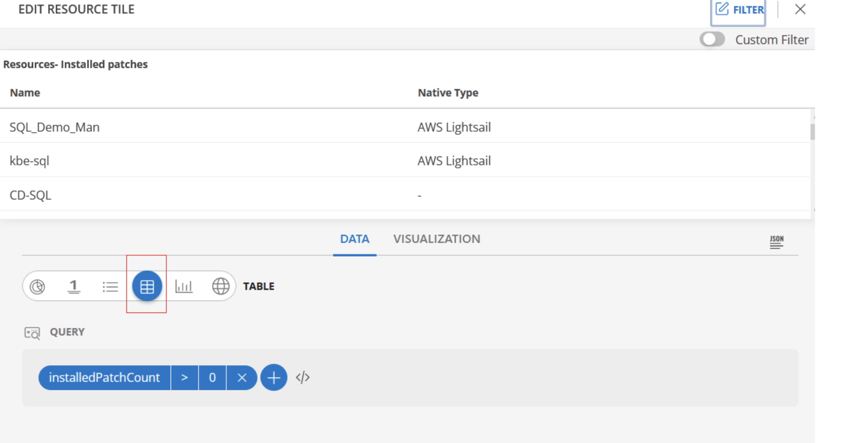
Task: Select the kbe-sql row name
Action: point(29,161)
